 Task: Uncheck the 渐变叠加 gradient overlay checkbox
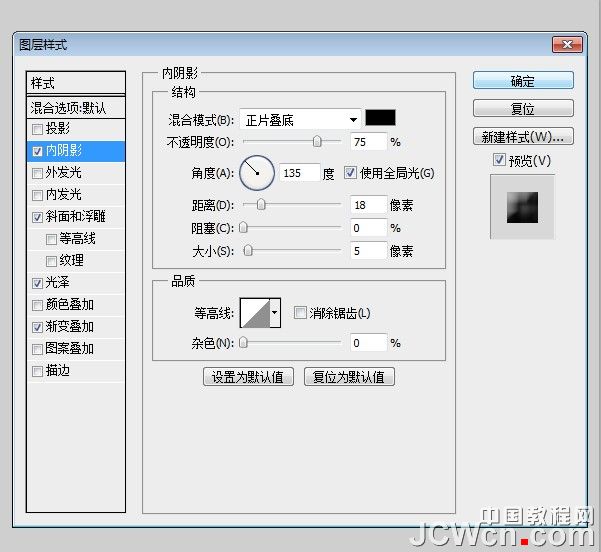pos(37,327)
